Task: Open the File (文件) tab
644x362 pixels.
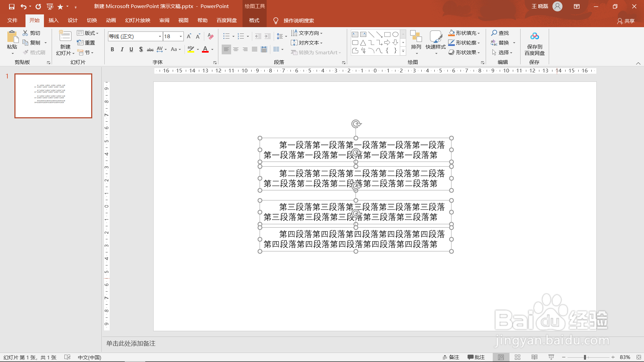Action: [12, 20]
